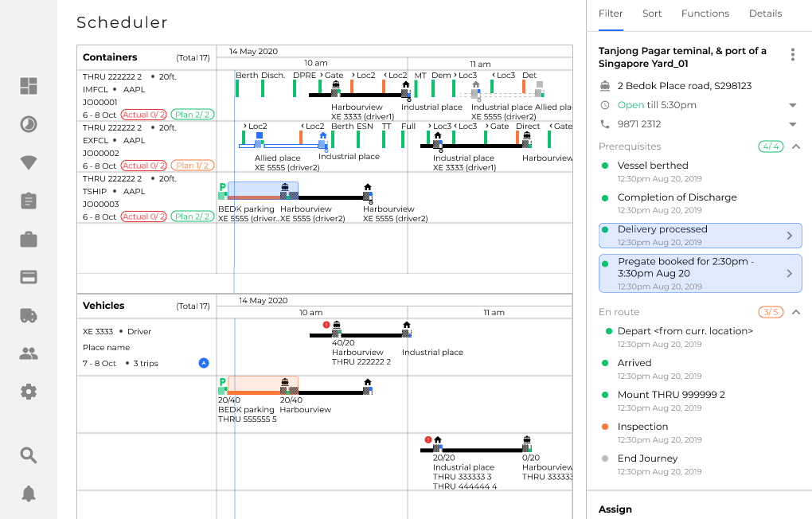
Task: Switch to the Functions tab
Action: click(705, 14)
